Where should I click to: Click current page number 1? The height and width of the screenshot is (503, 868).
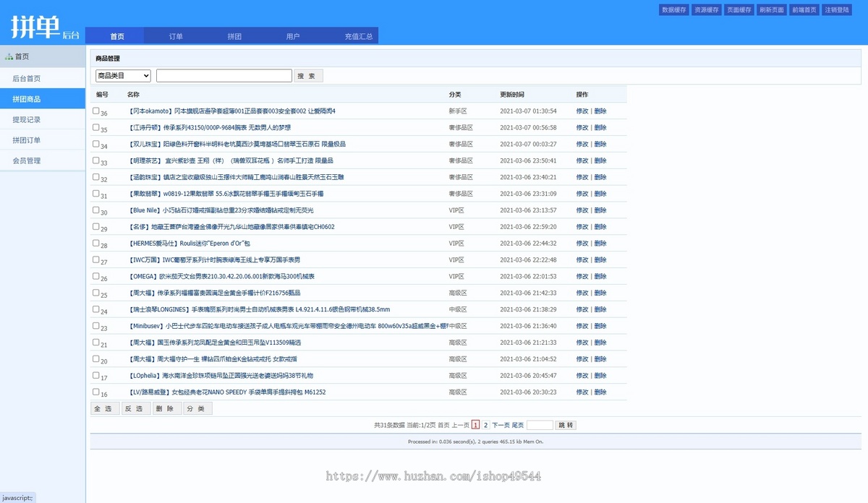click(x=475, y=426)
